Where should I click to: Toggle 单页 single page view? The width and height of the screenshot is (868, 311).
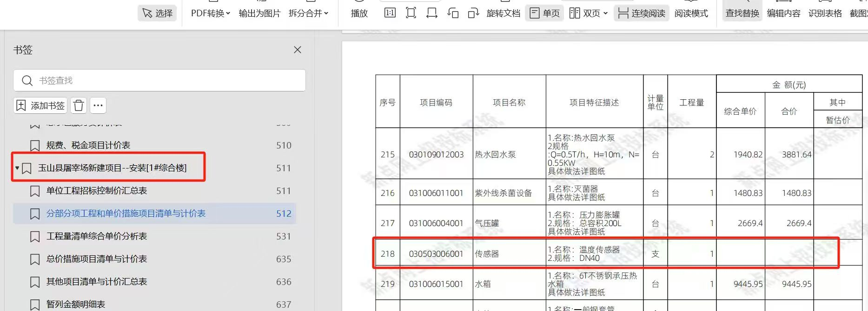544,13
